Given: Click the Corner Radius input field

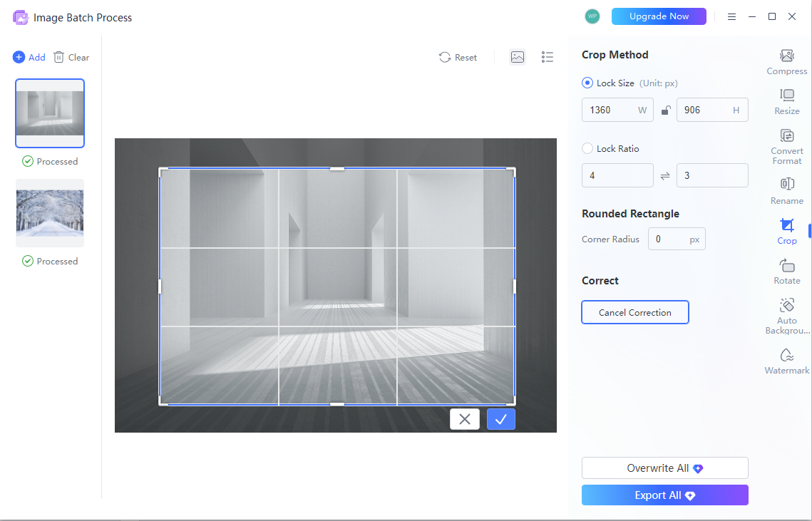Looking at the screenshot, I should tap(677, 239).
